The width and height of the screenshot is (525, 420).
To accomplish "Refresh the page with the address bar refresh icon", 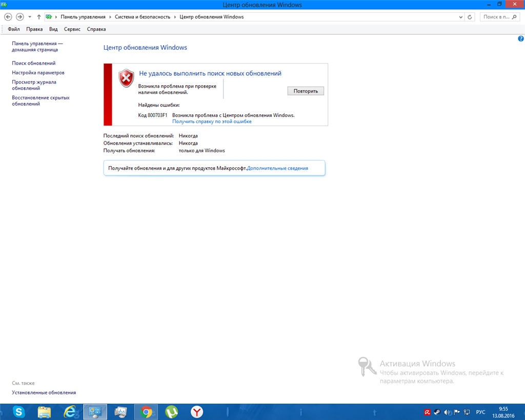I will click(470, 17).
